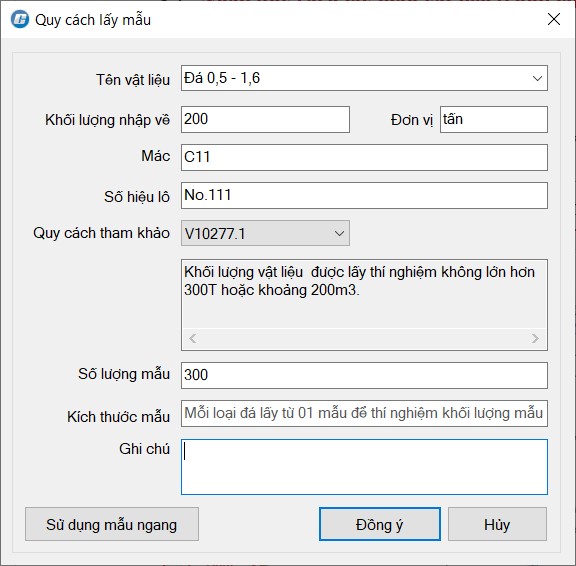Expand the Quy cách tham khảo combo box
The height and width of the screenshot is (566, 576).
(339, 233)
